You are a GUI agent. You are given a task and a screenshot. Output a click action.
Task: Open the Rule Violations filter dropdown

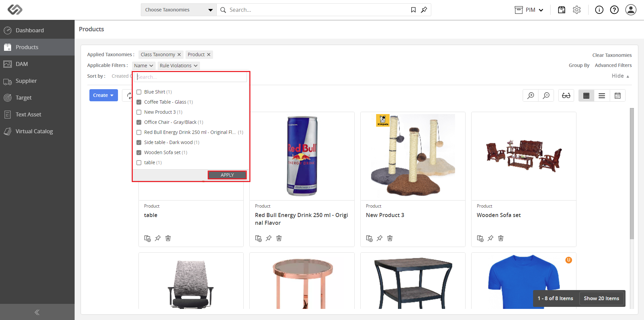179,66
